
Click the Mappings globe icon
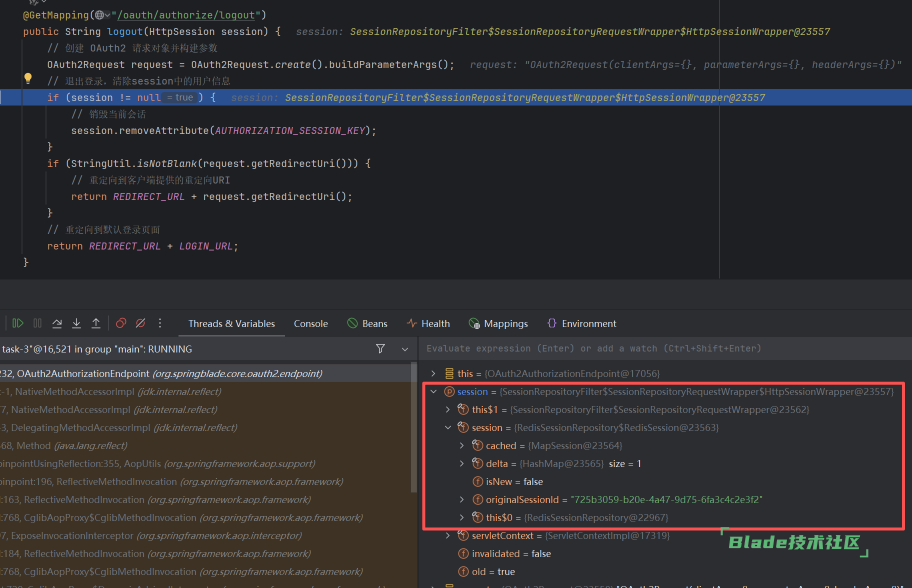coord(474,324)
